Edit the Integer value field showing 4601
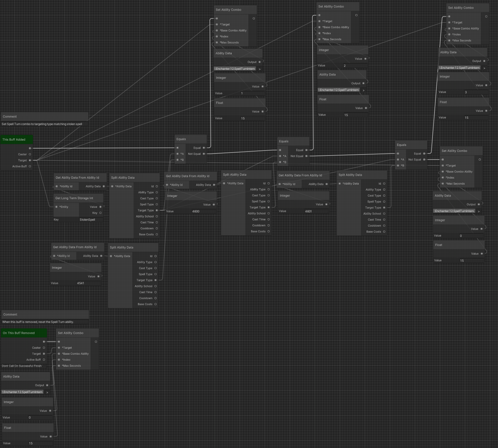The image size is (498, 448). coord(308,211)
